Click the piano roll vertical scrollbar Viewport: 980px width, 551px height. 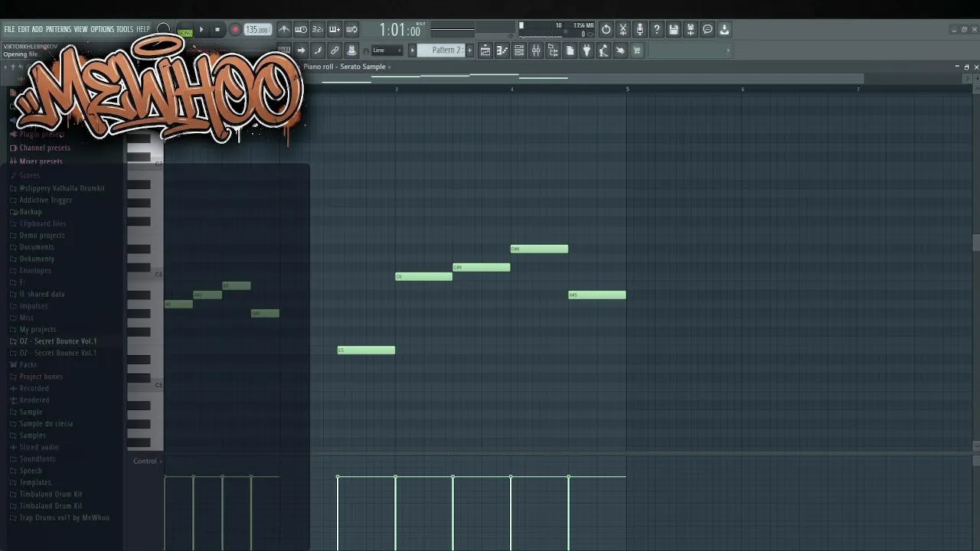point(976,242)
